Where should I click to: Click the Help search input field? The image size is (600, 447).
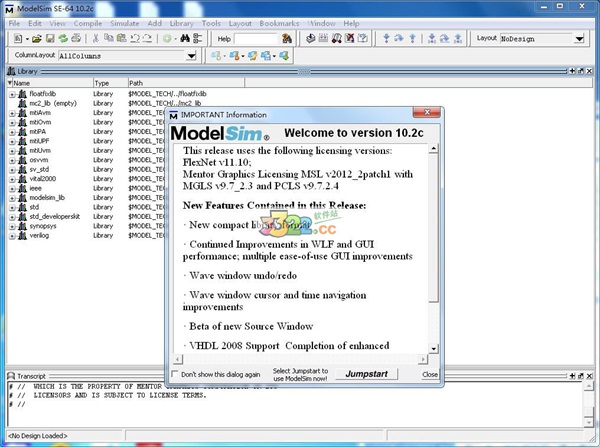pos(256,38)
